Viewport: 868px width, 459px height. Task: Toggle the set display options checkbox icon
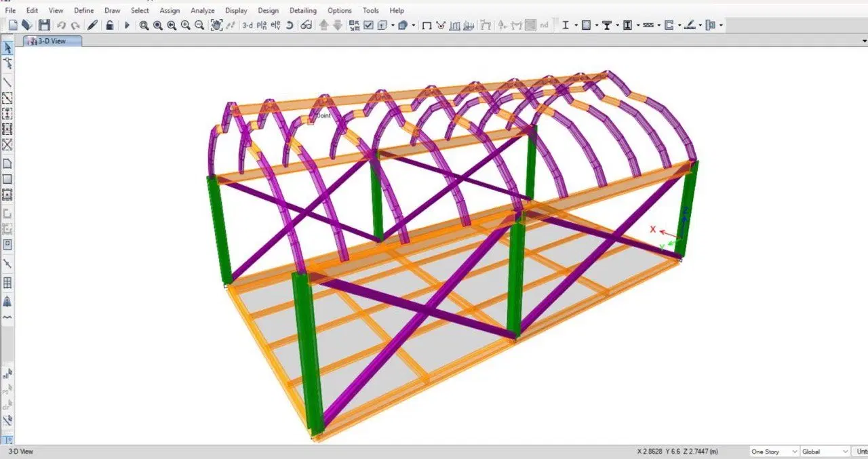pos(368,25)
